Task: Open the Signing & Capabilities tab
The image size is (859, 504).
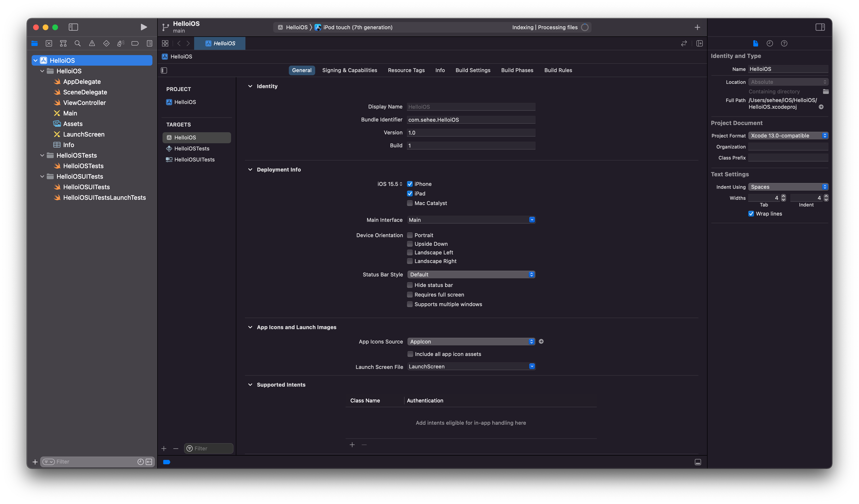Action: point(349,70)
